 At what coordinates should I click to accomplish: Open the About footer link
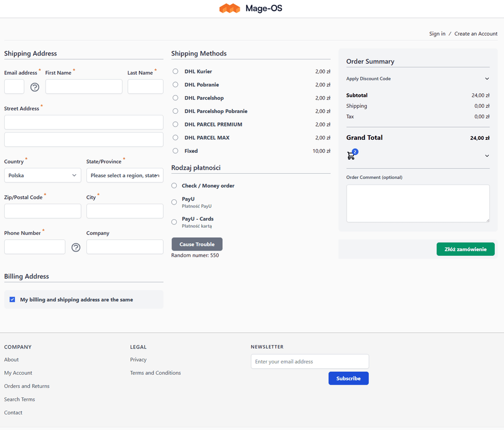11,359
